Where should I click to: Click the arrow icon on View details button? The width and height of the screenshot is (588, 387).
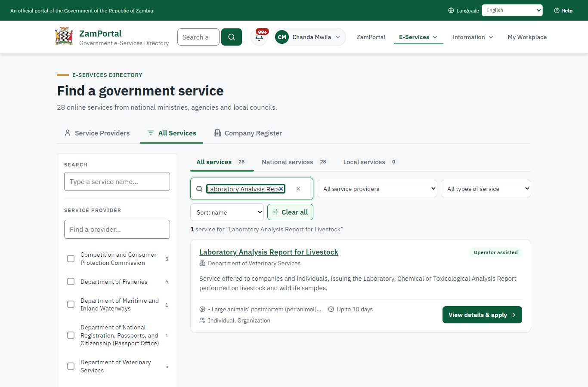513,315
